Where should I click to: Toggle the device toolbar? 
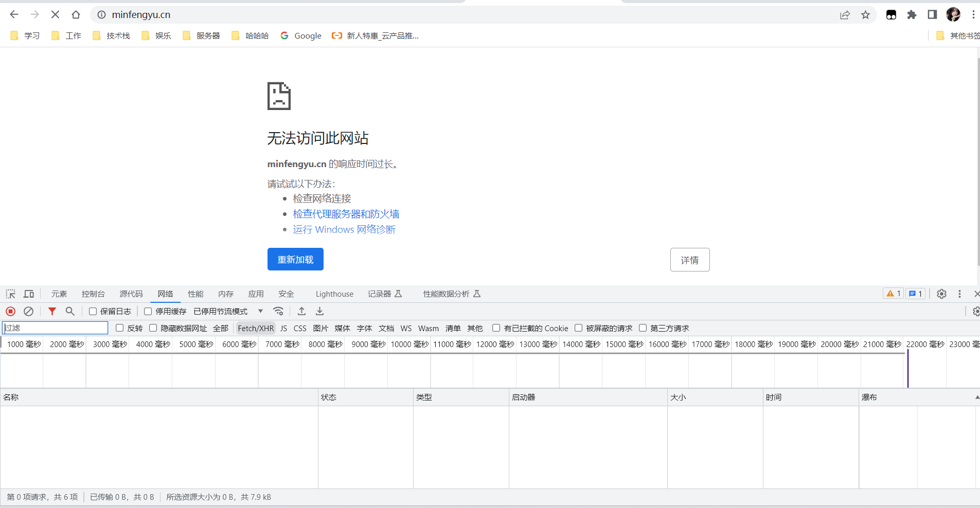[29, 294]
